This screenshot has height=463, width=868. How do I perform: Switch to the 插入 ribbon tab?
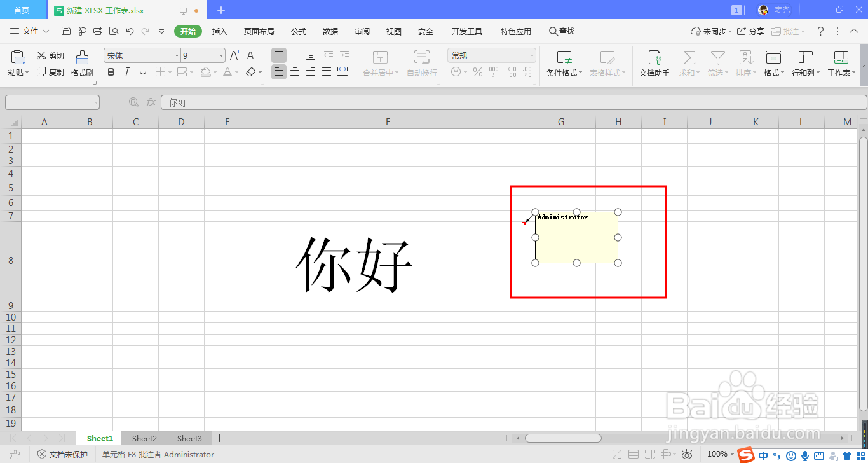219,31
